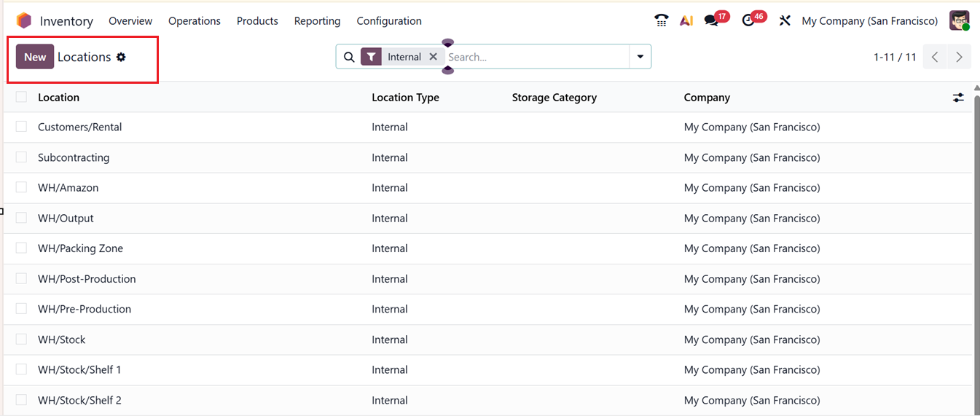The width and height of the screenshot is (980, 416).
Task: Expand the search filter options dropdown
Action: pos(640,57)
